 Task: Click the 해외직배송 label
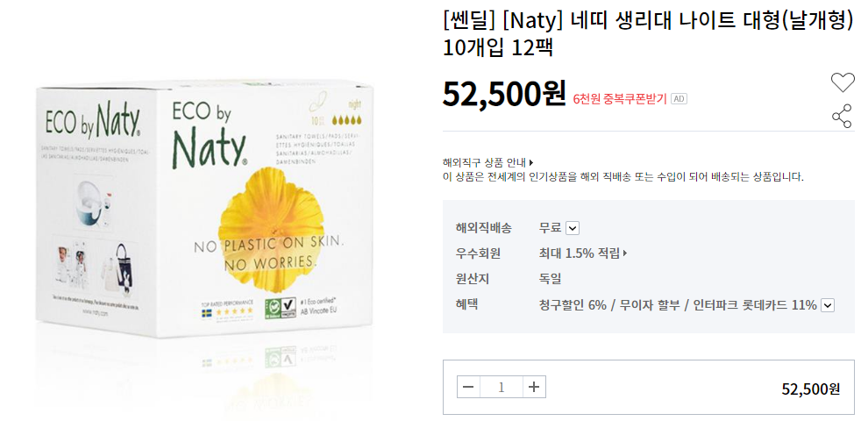[484, 228]
